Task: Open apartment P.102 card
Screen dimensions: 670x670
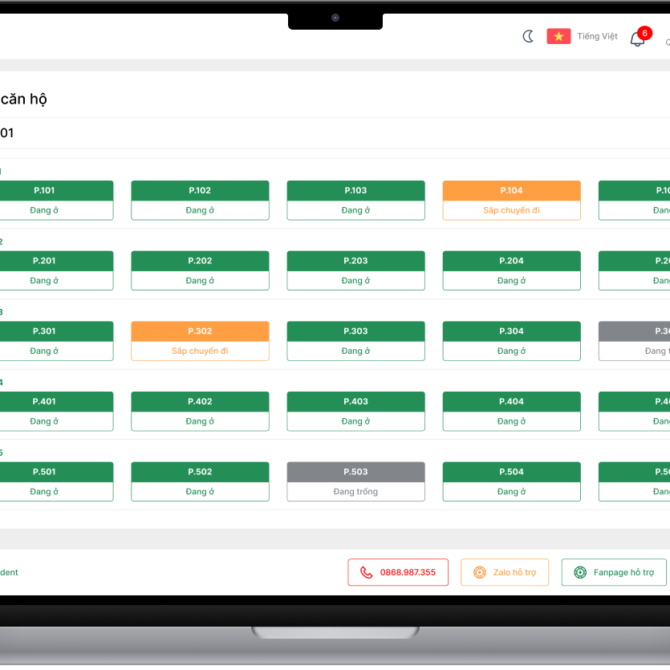Action: (200, 200)
